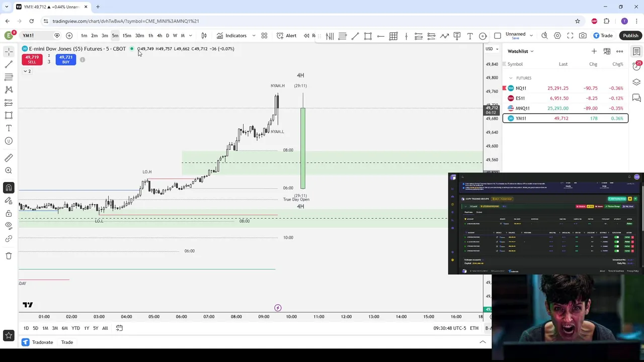The height and width of the screenshot is (362, 644).
Task: Select NQ1! in the watchlist
Action: click(566, 88)
